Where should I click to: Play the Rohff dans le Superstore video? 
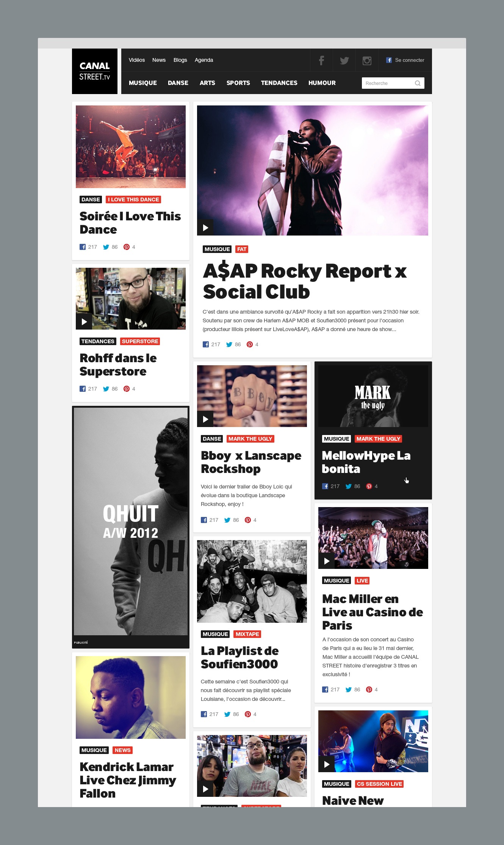[84, 322]
